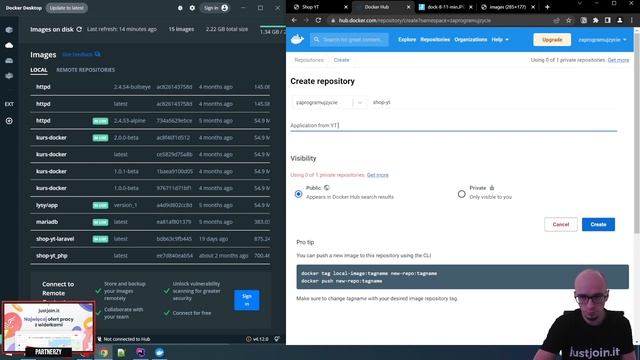Select the lysy/app image row

click(x=150, y=205)
